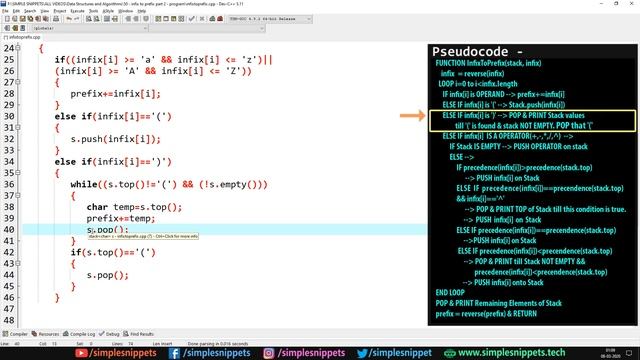Image resolution: width=640 pixels, height=360 pixels.
Task: Click the Close All toolbar icon
Action: coord(46,19)
